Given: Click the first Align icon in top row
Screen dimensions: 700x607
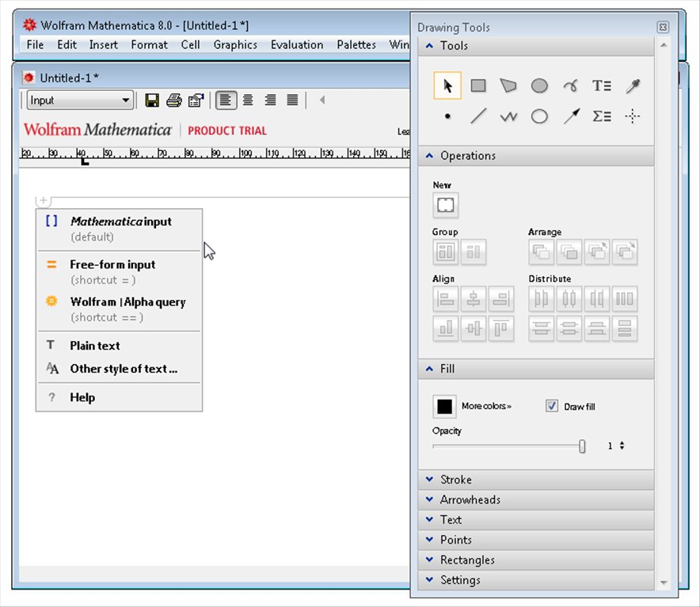Looking at the screenshot, I should [x=446, y=298].
